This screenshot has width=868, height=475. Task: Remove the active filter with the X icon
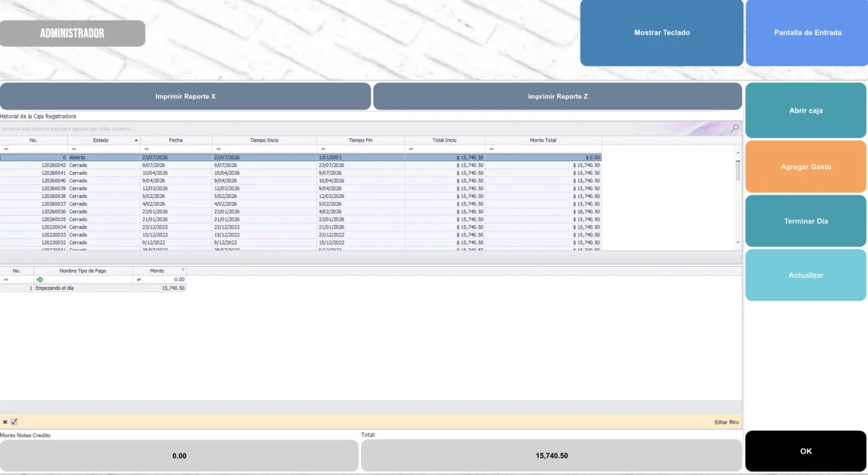(x=4, y=422)
